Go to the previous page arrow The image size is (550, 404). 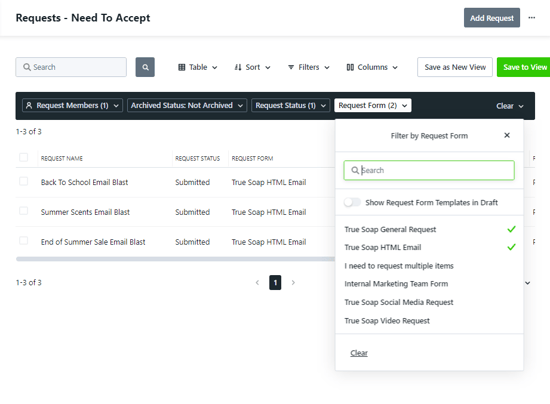point(257,283)
